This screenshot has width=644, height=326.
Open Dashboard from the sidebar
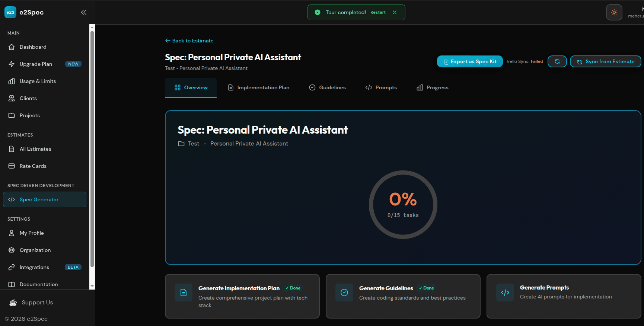(45, 47)
